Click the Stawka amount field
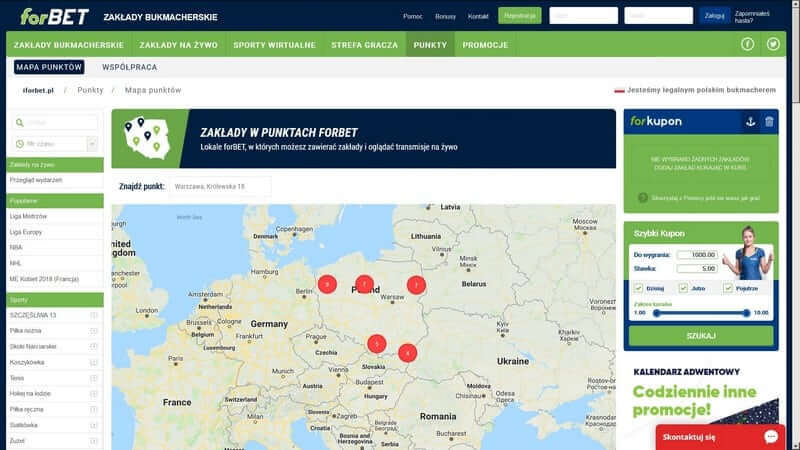The width and height of the screenshot is (800, 450). [697, 268]
